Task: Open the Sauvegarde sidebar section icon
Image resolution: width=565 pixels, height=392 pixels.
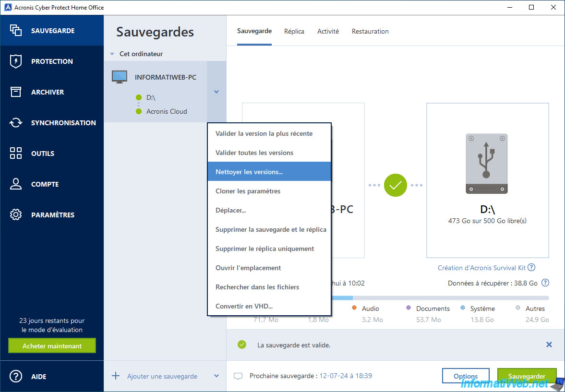Action: (16, 30)
